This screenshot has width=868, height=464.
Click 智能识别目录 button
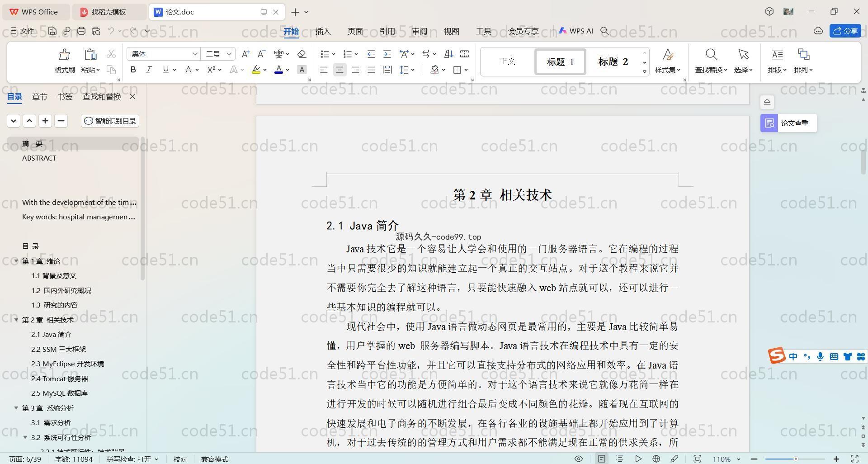click(110, 121)
